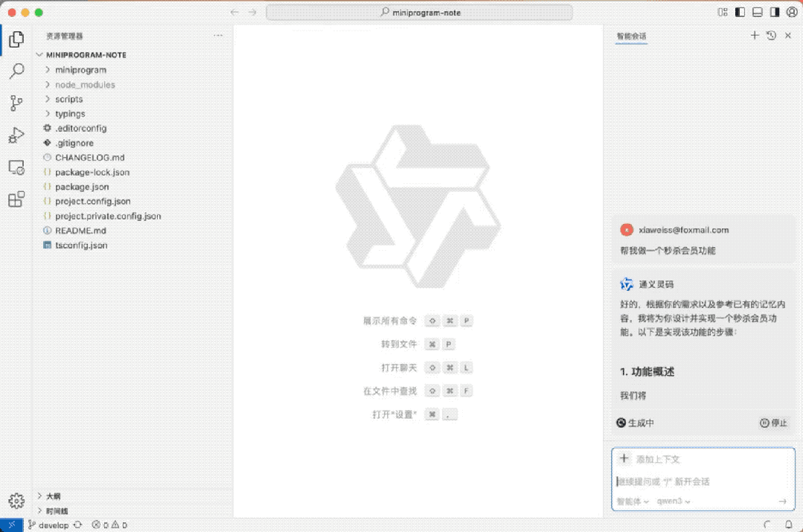Start new chat with plus icon
This screenshot has width=803, height=532.
coord(755,35)
